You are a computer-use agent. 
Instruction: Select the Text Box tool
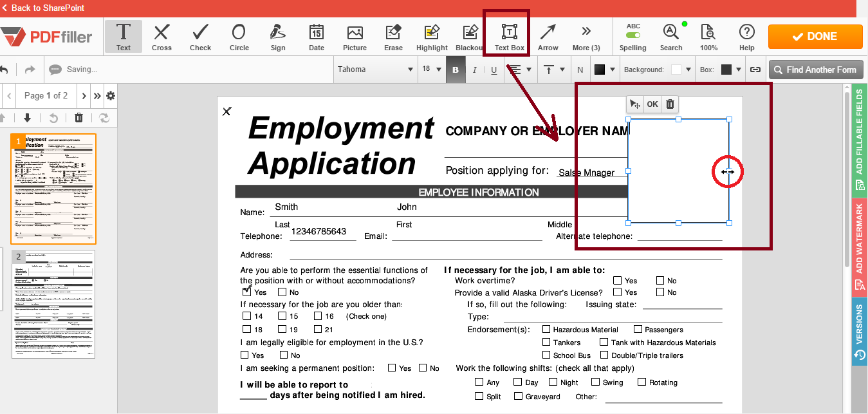point(510,37)
